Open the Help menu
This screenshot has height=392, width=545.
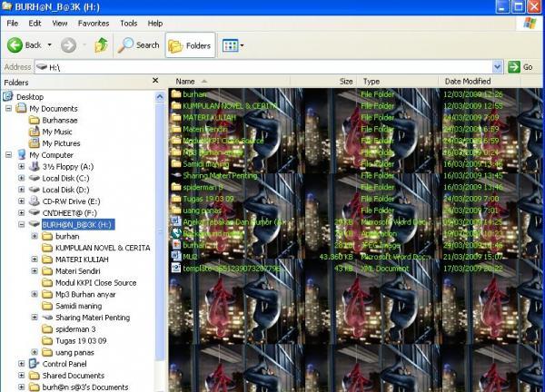tap(155, 24)
